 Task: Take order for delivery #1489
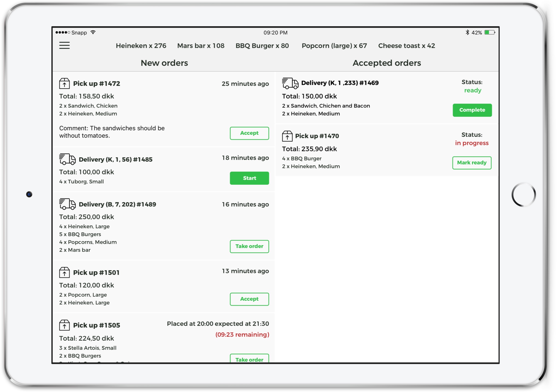click(x=249, y=246)
